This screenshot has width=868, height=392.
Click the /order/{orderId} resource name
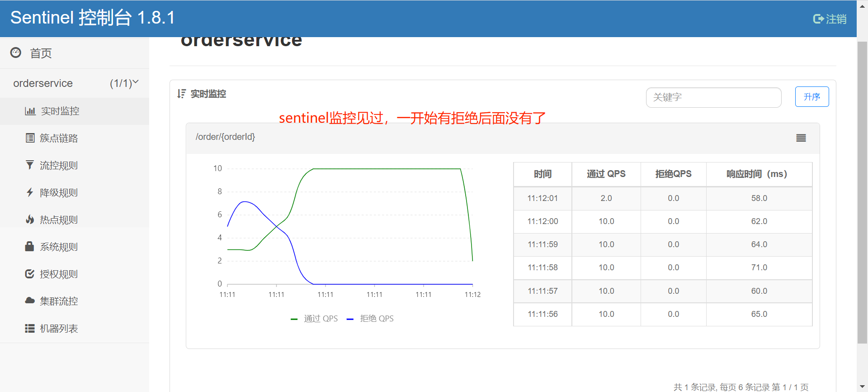225,137
